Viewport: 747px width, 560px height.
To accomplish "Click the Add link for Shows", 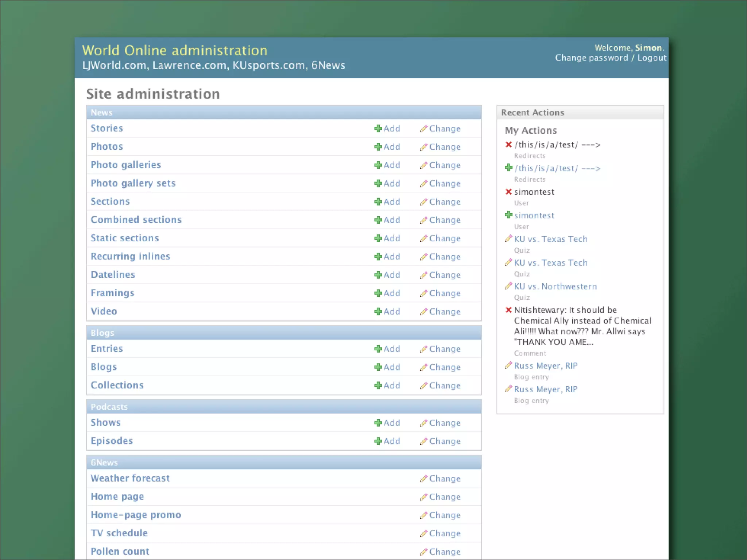I will coord(391,423).
